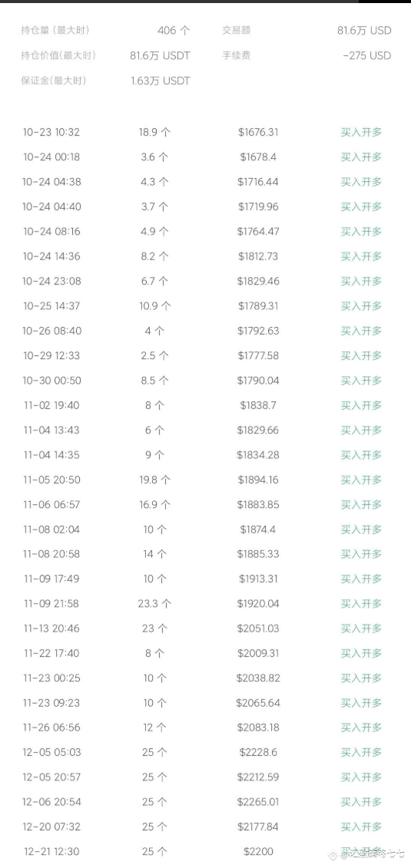Tap the 持仓量 (最大时) label
The image size is (411, 868).
click(55, 31)
